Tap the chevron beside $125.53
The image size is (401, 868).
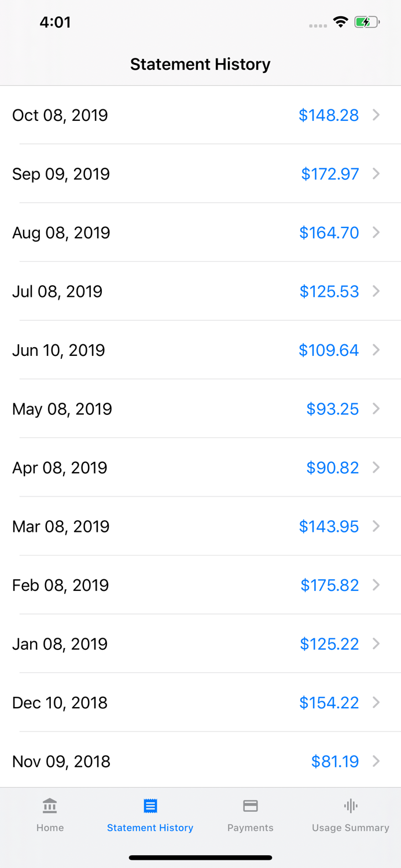coord(376,291)
